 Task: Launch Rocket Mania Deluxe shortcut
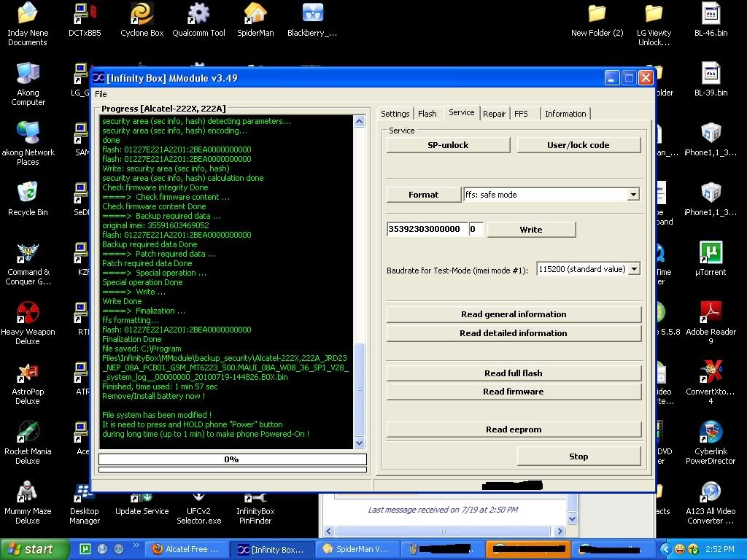pos(28,443)
